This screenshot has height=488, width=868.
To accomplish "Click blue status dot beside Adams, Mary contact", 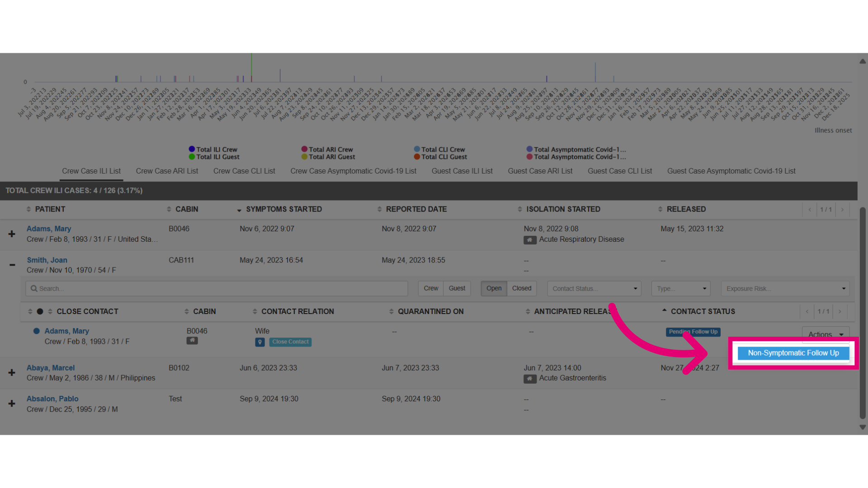I will (37, 331).
